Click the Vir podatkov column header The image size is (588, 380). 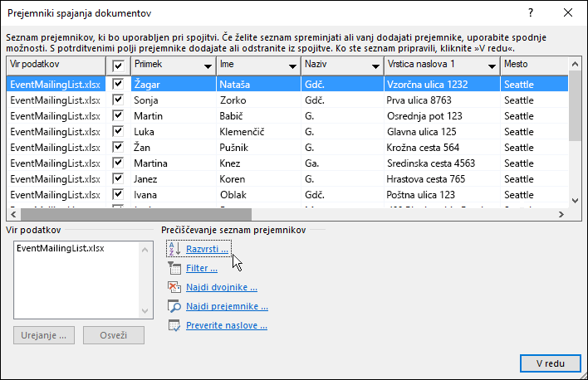pyautogui.click(x=56, y=66)
